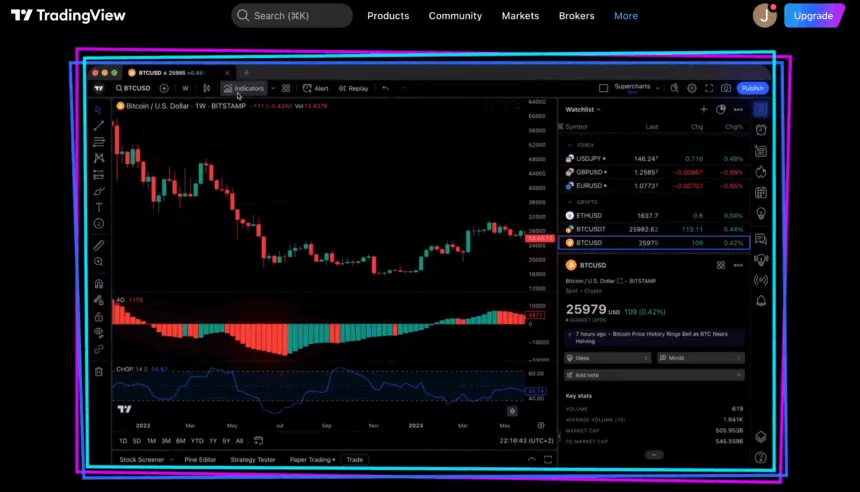
Task: Open quick search magnifier icon
Action: [675, 88]
